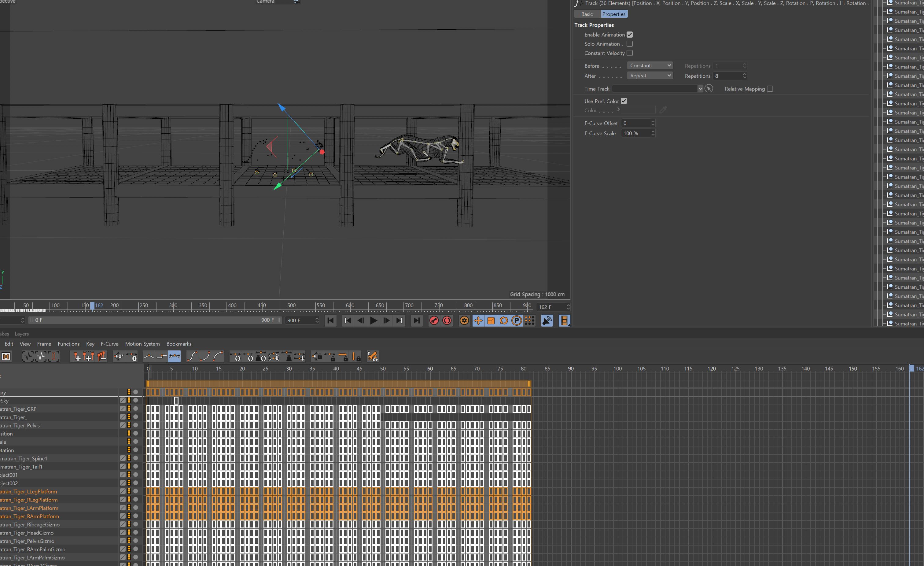This screenshot has width=924, height=566.
Task: Click the frame 162 timeline playhead marker
Action: 911,369
